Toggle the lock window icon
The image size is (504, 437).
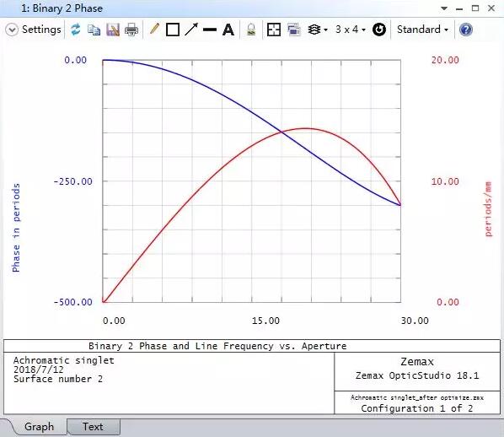[251, 30]
